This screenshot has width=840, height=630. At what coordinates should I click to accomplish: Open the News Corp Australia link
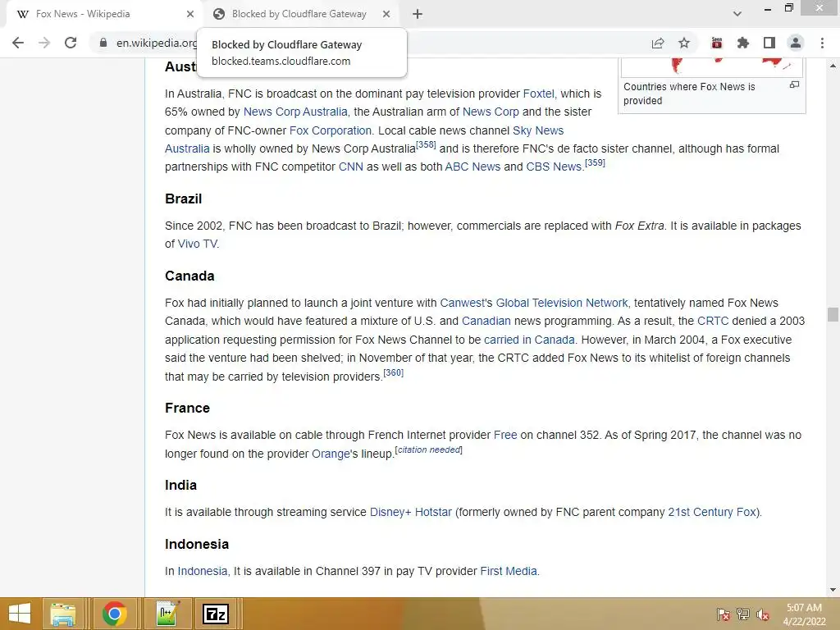[x=295, y=112]
